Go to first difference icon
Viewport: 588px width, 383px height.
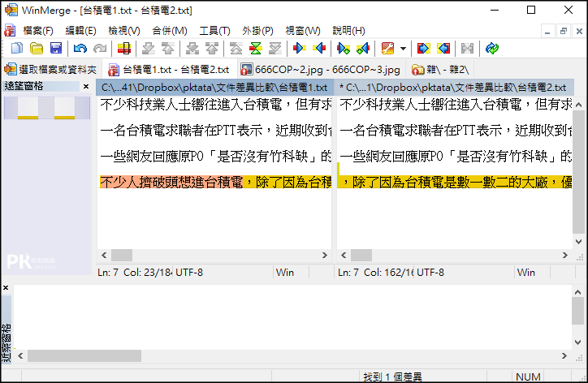point(236,49)
